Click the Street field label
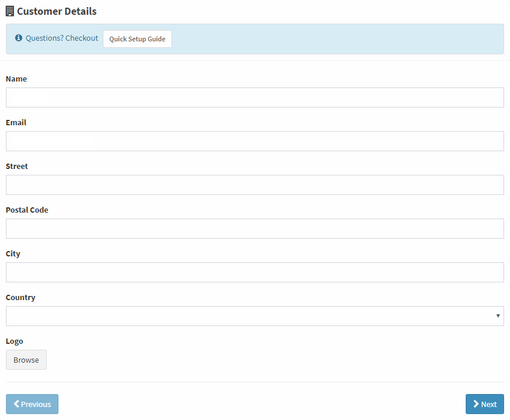 pos(17,167)
